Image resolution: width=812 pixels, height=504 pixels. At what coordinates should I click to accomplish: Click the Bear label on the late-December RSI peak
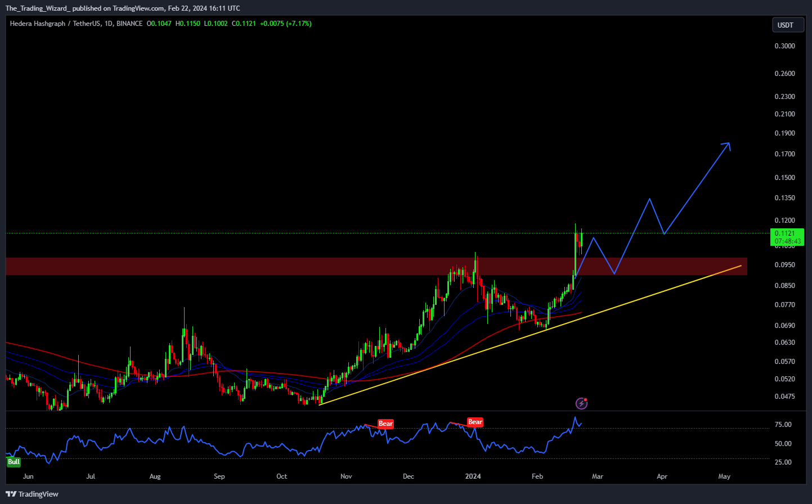pyautogui.click(x=475, y=422)
